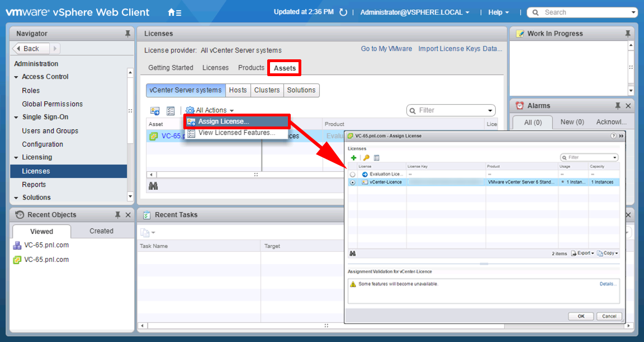Select the Evaluation License radio button
This screenshot has height=342, width=644.
click(x=352, y=175)
